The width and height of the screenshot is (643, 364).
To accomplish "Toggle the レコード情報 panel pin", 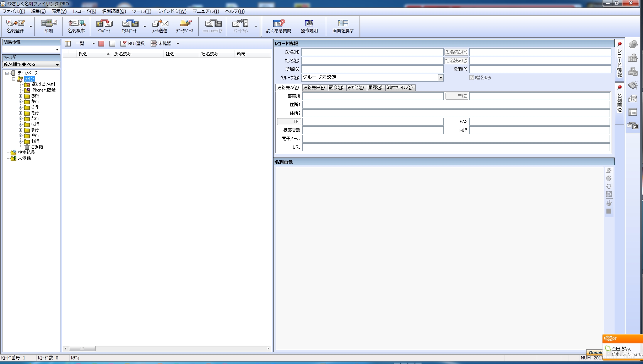I will (x=620, y=44).
